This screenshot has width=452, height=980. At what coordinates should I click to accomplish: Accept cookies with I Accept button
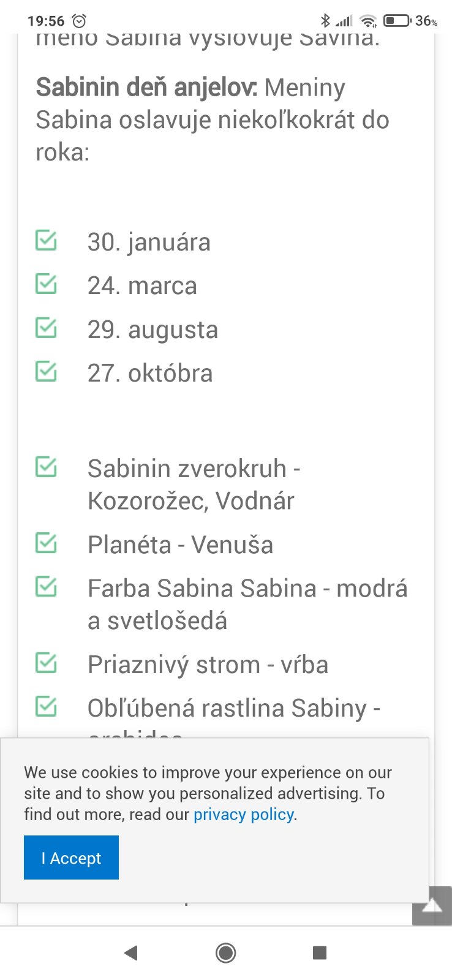click(x=71, y=858)
